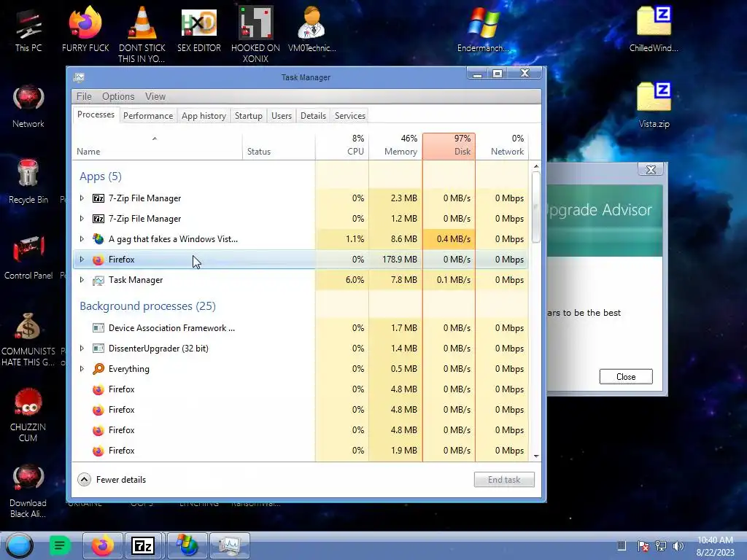Open the volume speaker tray icon

click(x=678, y=546)
